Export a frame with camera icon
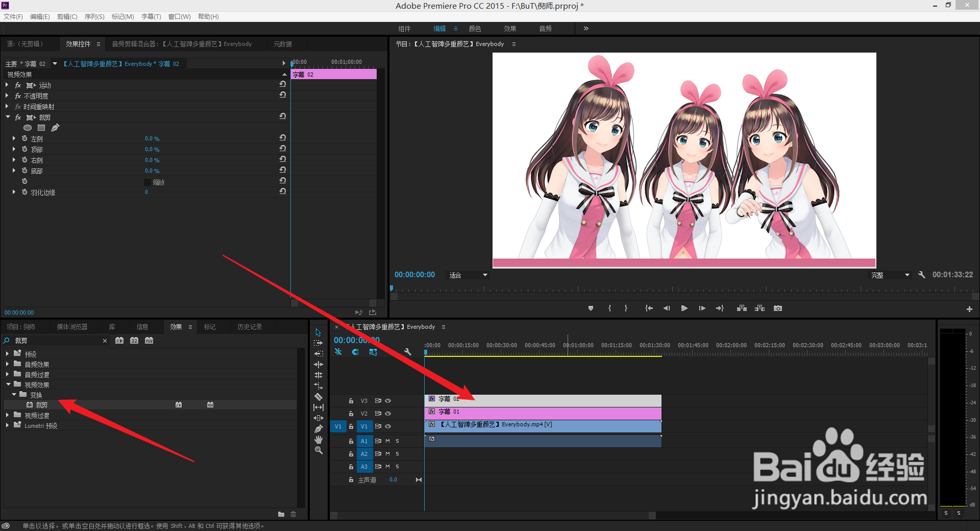This screenshot has width=980, height=531. [x=778, y=308]
